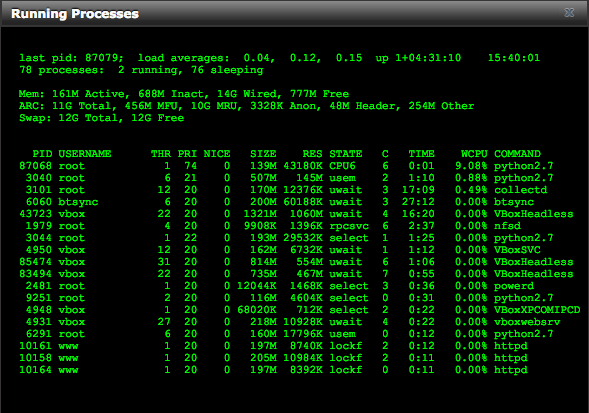Click the 43180K RES value
This screenshot has width=589, height=413.
pyautogui.click(x=303, y=166)
